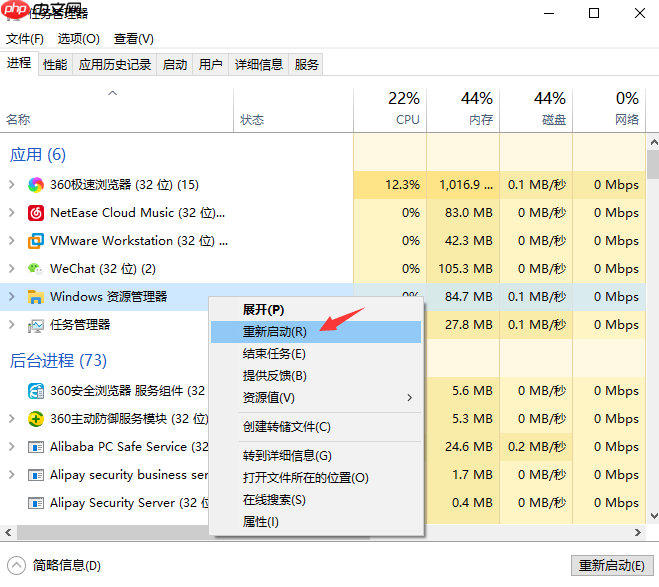Click the 后台进程 (73) group heading
The image size is (659, 587).
coord(58,361)
